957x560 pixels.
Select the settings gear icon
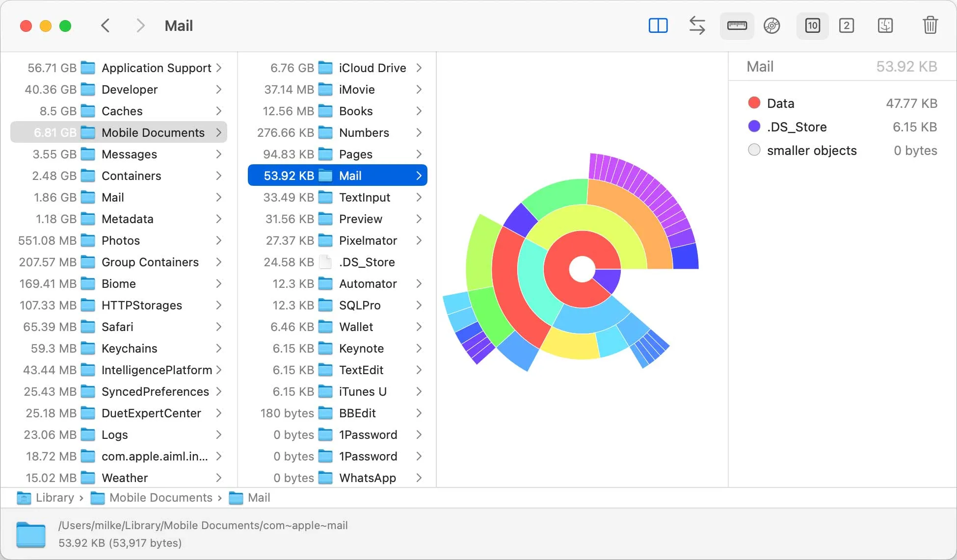click(x=772, y=26)
